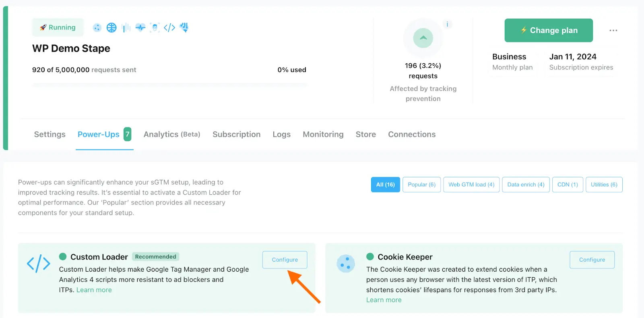644x318 pixels.
Task: Click the info icon near tracking prevention
Action: 447,24
